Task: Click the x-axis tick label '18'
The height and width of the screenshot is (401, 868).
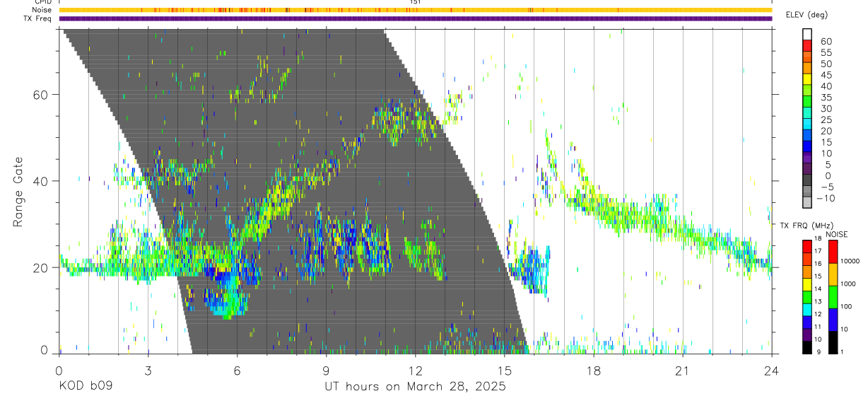Action: pos(593,370)
